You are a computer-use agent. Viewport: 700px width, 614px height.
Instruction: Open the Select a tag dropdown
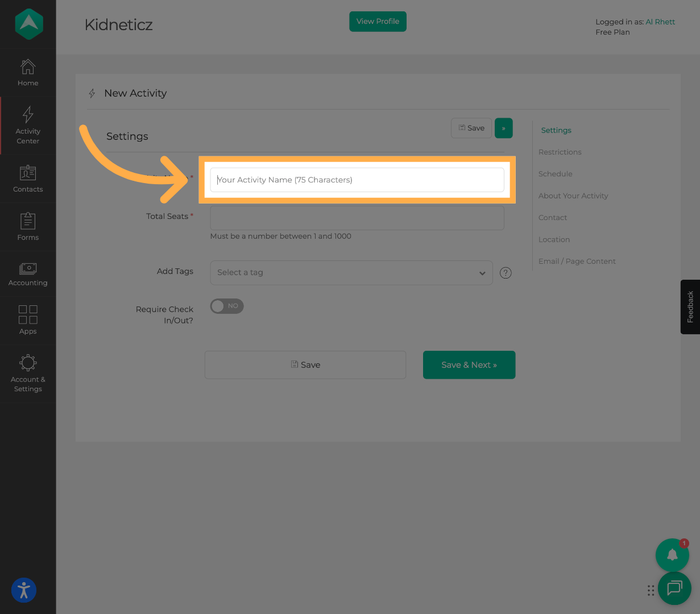351,273
